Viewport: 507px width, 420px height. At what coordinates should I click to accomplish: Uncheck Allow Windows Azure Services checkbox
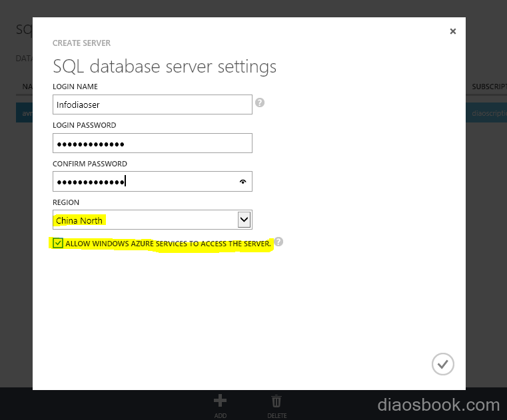pos(58,244)
